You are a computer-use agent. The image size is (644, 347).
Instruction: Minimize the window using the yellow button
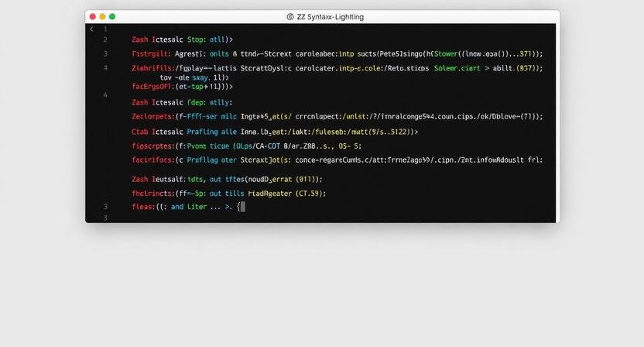click(102, 16)
